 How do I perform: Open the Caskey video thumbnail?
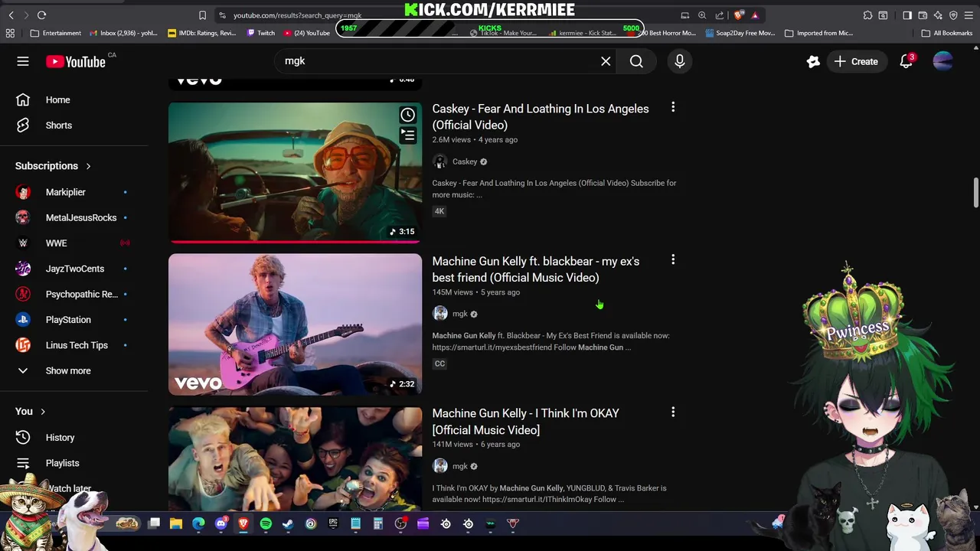pyautogui.click(x=295, y=173)
